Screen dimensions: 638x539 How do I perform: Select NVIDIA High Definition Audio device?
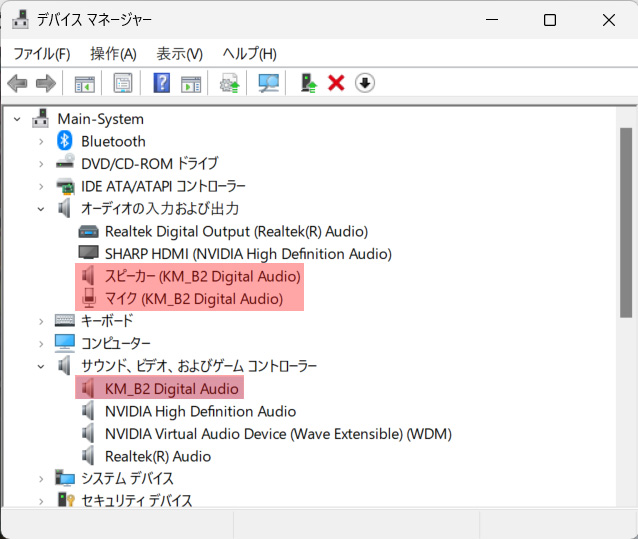(x=200, y=411)
